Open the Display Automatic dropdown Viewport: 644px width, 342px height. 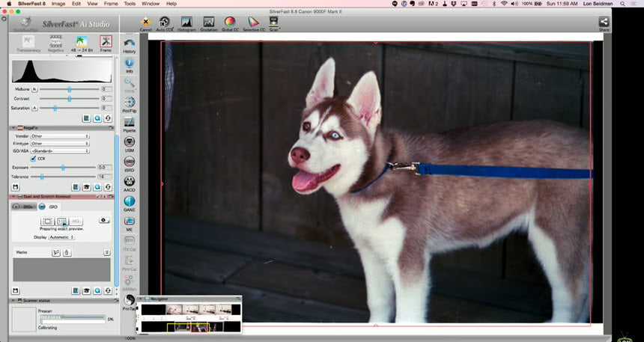coord(61,237)
